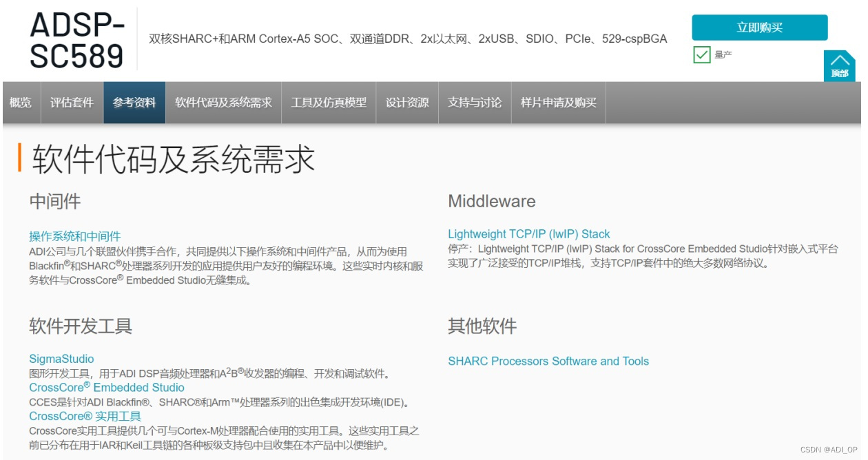Open the 样片申请及购买 tab
The image size is (868, 460).
(559, 103)
